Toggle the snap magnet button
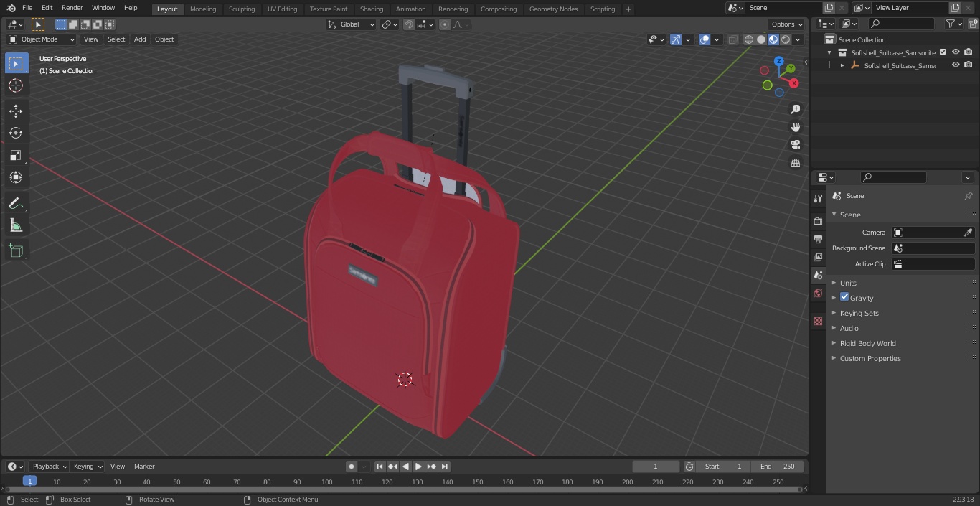Screen dimensions: 980x506 tap(409, 24)
